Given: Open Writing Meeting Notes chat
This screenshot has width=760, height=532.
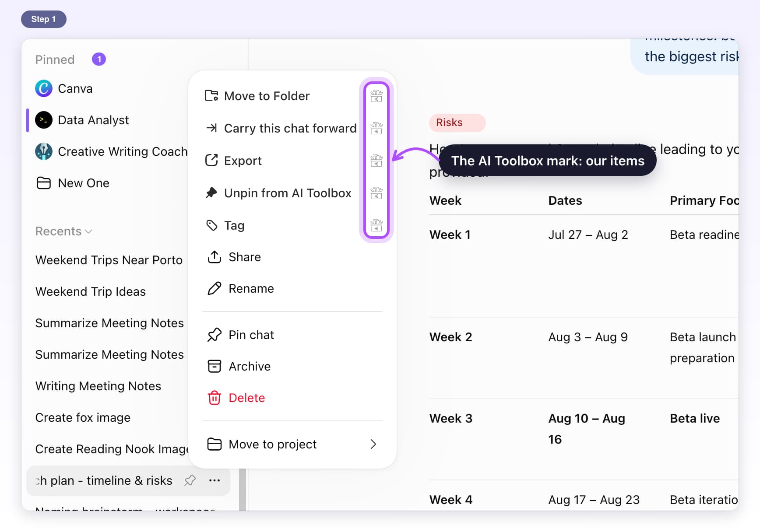Looking at the screenshot, I should pos(98,386).
